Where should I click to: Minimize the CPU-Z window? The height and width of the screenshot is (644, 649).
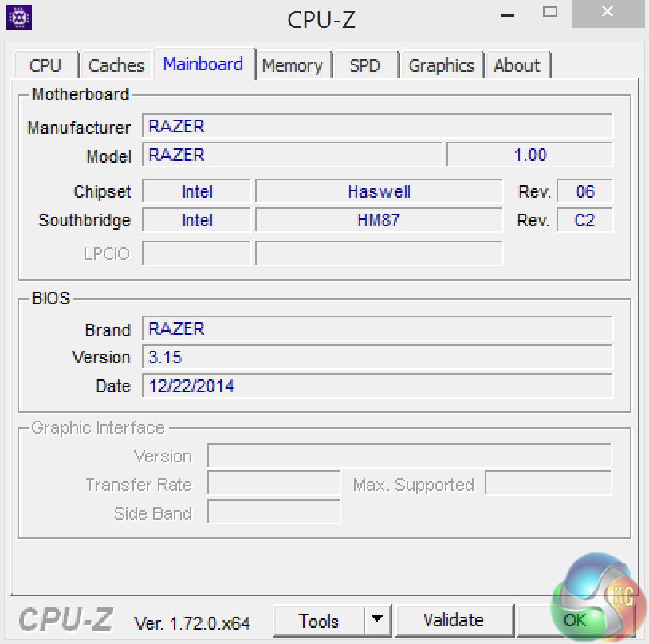[x=507, y=15]
